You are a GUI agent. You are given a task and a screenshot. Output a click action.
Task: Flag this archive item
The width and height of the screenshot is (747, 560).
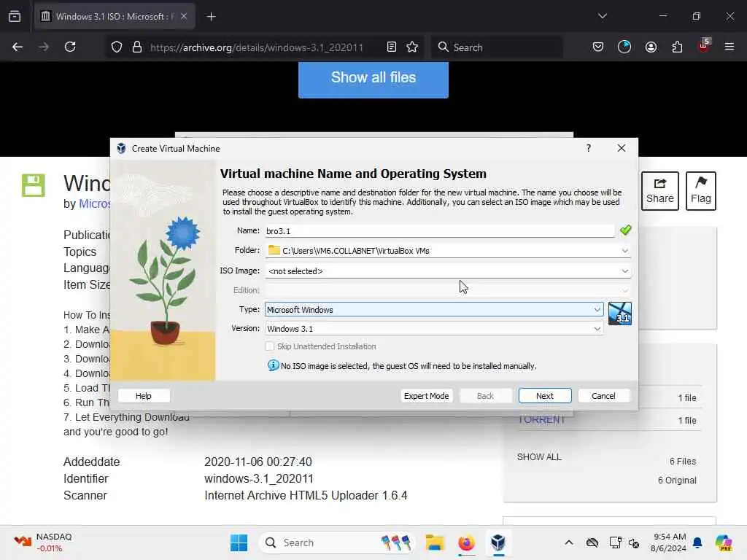click(x=700, y=191)
